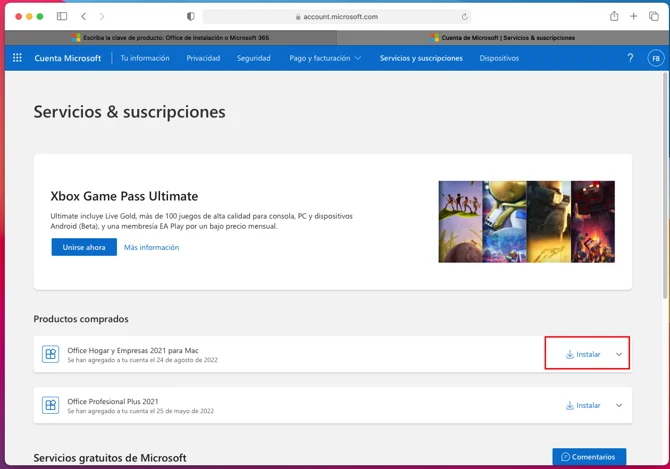The height and width of the screenshot is (469, 670).
Task: Click the privacy shield icon in toolbar
Action: (x=191, y=17)
